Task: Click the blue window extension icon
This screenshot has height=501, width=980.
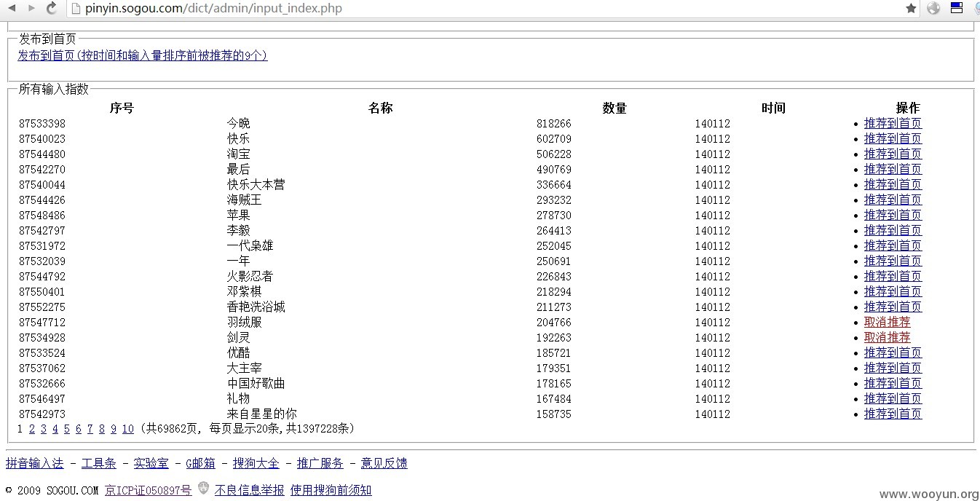Action: pyautogui.click(x=957, y=8)
